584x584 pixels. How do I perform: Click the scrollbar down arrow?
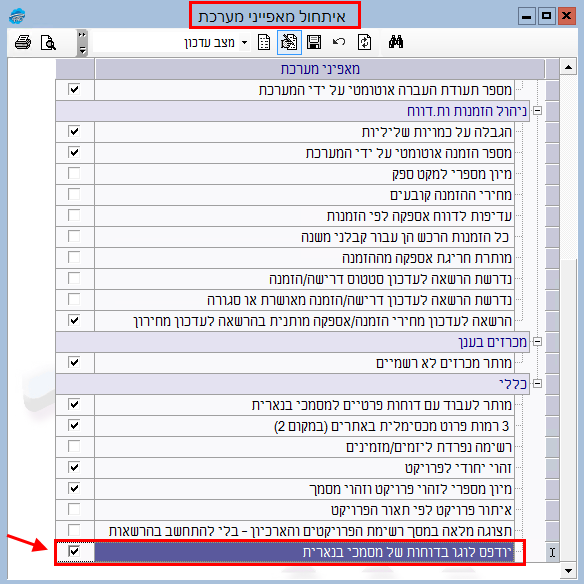pos(568,571)
